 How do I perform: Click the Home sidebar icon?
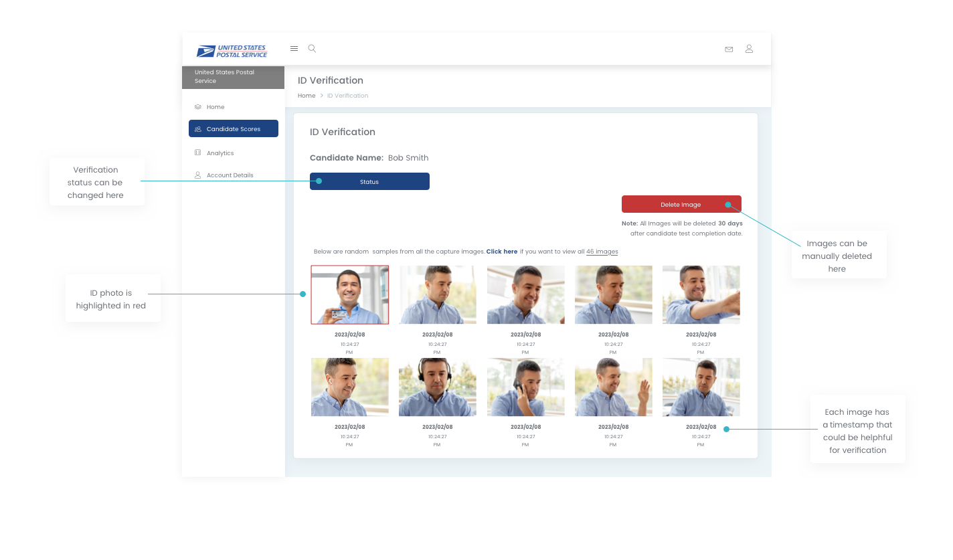[x=197, y=107]
